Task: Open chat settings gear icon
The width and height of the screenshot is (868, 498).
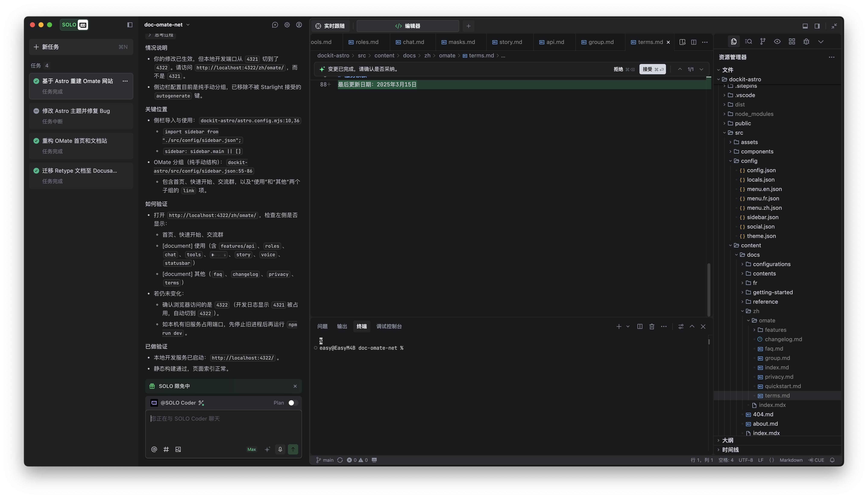Action: (x=287, y=25)
